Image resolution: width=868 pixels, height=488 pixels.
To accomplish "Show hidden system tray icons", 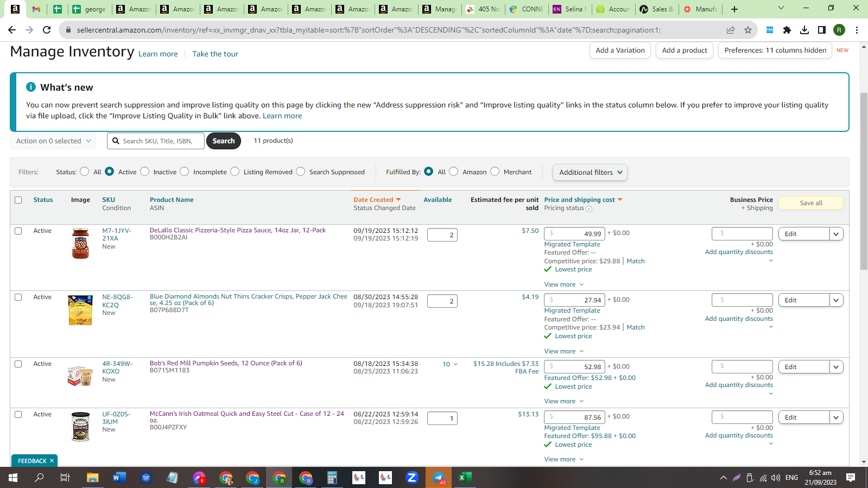I will (x=723, y=478).
